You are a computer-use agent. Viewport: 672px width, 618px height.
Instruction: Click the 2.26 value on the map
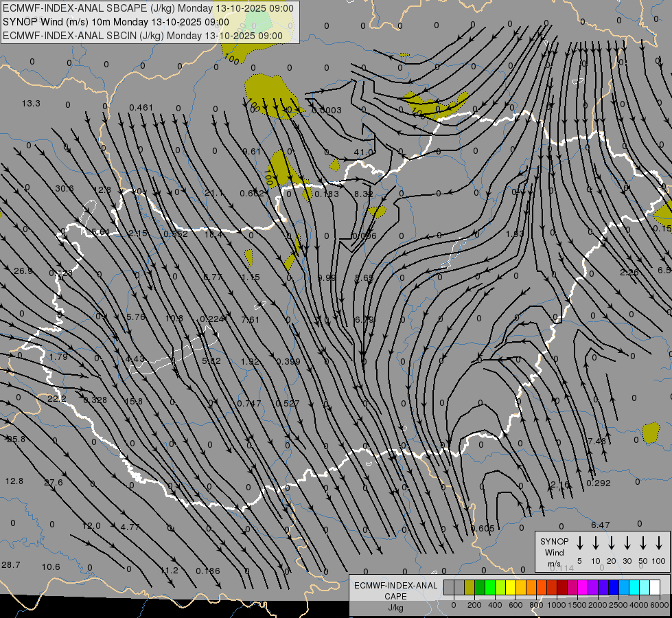(629, 273)
